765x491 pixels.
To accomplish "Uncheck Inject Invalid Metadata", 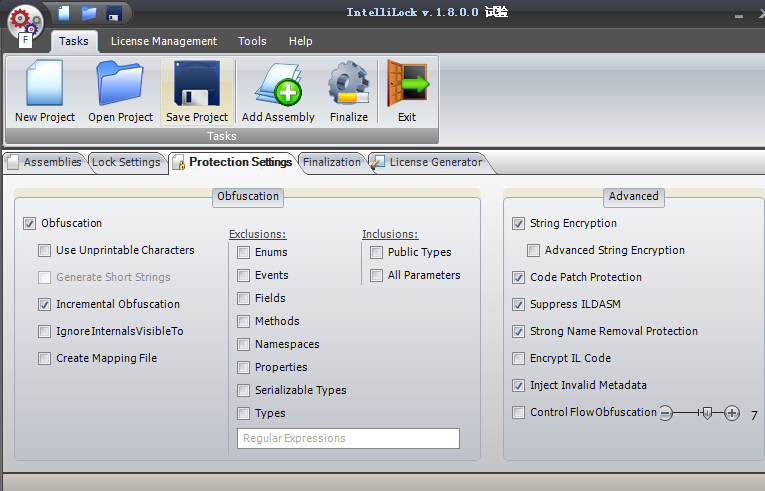I will 519,386.
